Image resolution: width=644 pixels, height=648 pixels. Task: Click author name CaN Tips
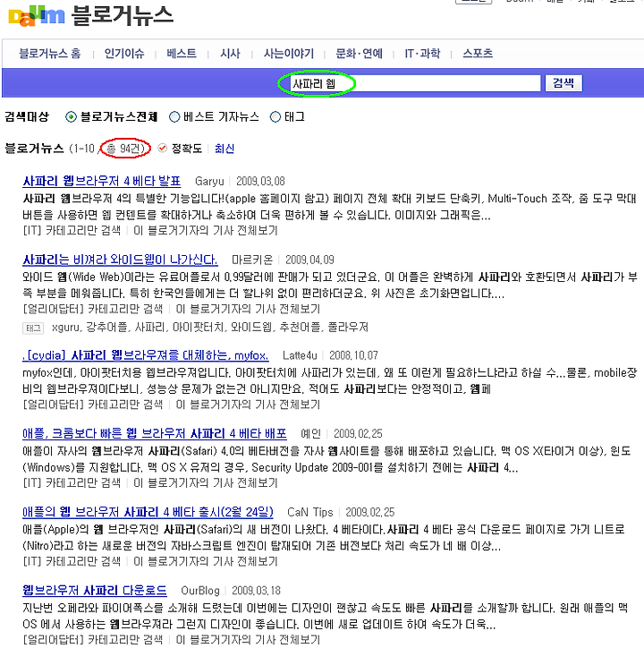pos(310,513)
